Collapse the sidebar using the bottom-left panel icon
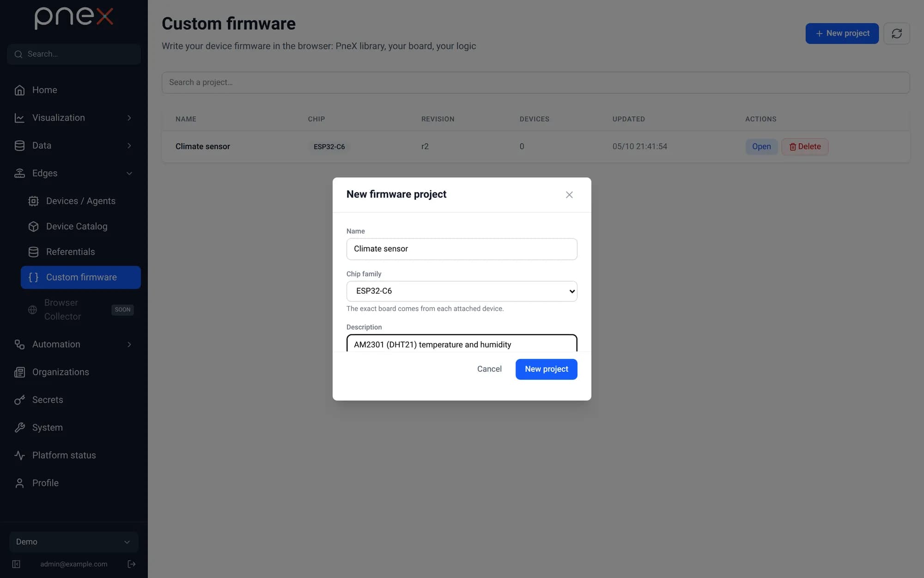924x578 pixels. coord(16,564)
